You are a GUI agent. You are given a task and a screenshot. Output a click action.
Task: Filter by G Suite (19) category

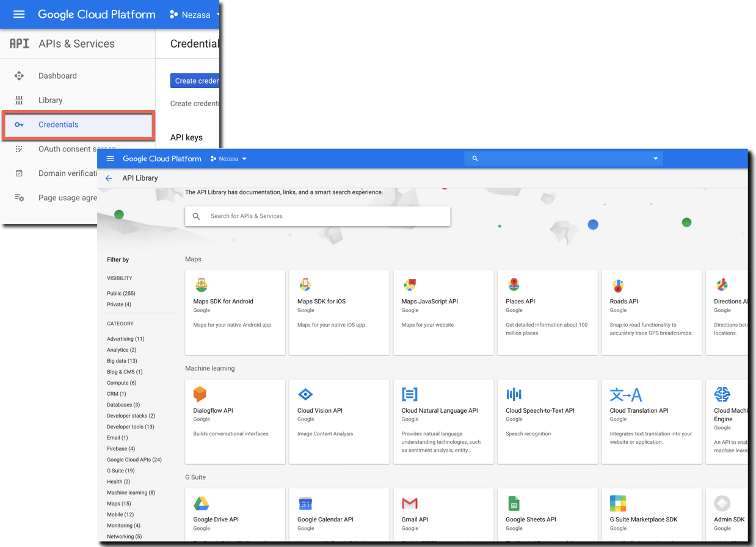(x=121, y=471)
